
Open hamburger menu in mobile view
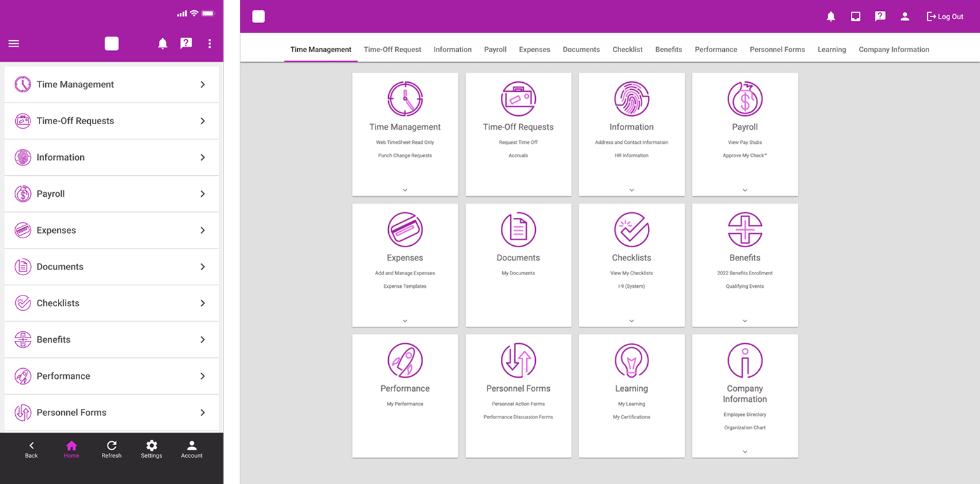(x=13, y=43)
